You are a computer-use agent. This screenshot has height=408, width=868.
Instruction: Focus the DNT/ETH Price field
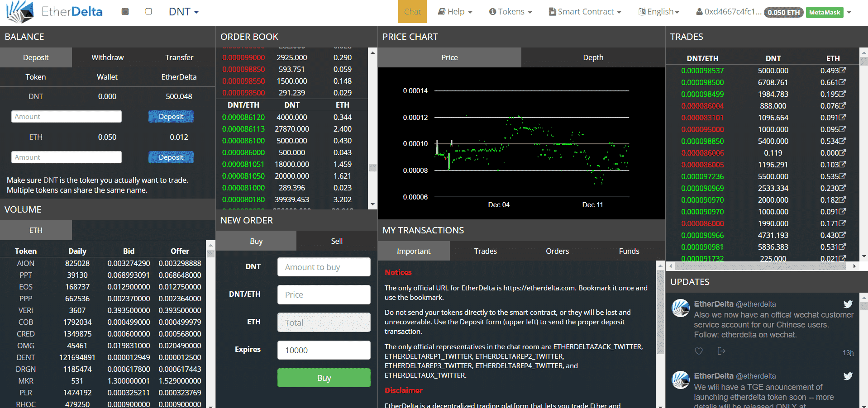pyautogui.click(x=324, y=294)
